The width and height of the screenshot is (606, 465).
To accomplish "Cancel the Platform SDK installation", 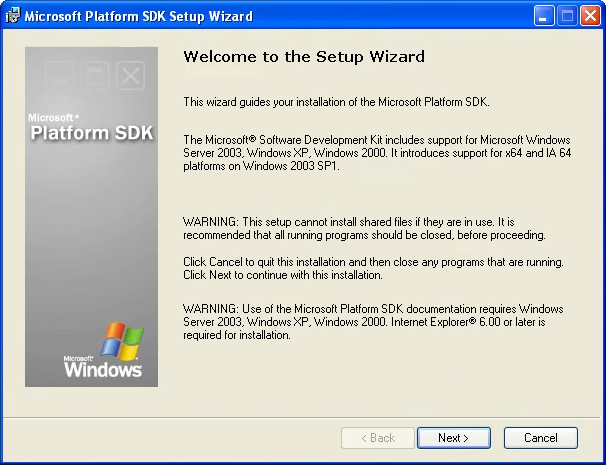I will click(x=541, y=438).
